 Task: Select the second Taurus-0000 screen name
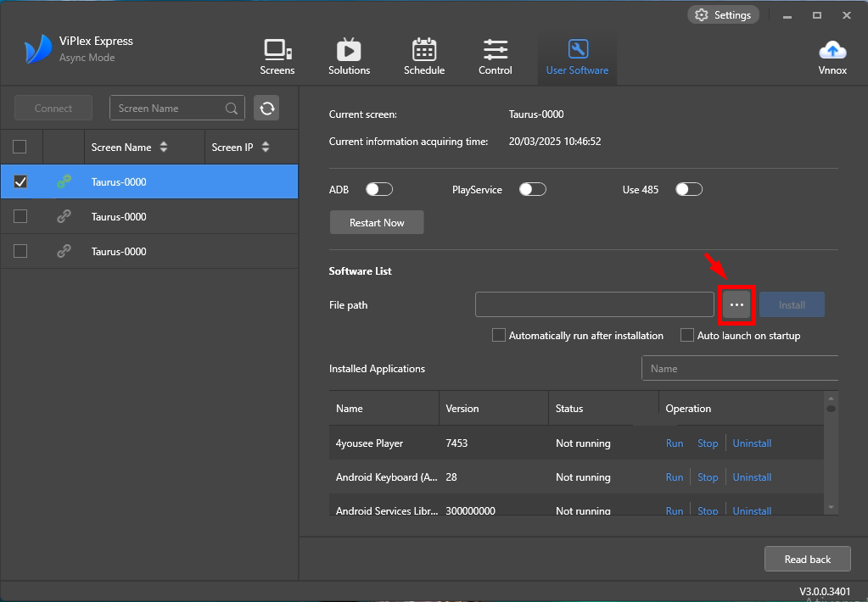point(119,216)
